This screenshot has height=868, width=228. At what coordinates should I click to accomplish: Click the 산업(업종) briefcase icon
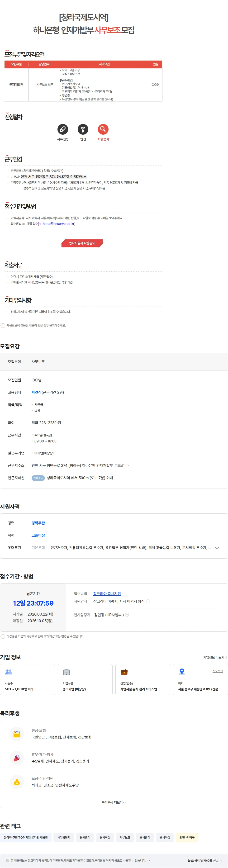click(x=124, y=672)
